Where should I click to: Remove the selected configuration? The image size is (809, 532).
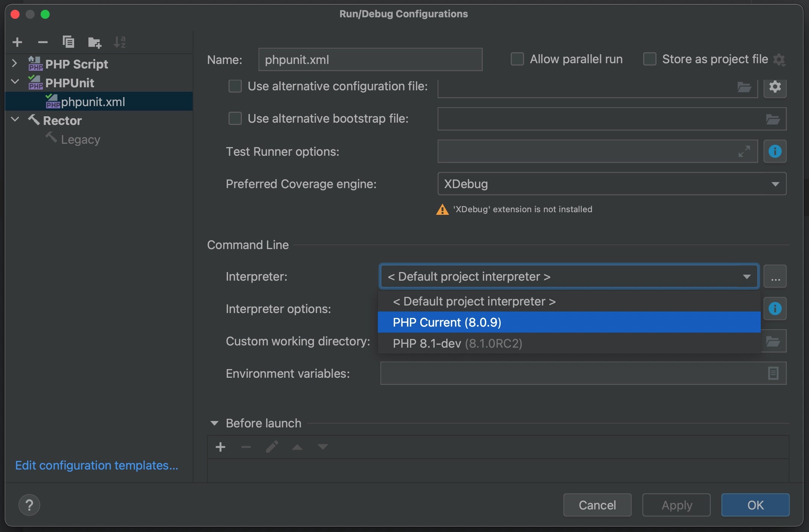point(43,42)
